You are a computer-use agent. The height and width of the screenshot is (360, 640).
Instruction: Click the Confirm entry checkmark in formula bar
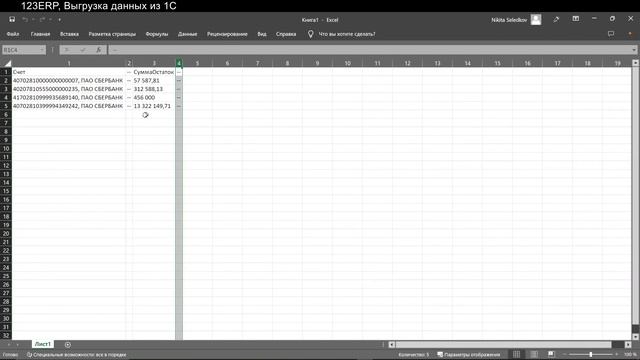83,50
